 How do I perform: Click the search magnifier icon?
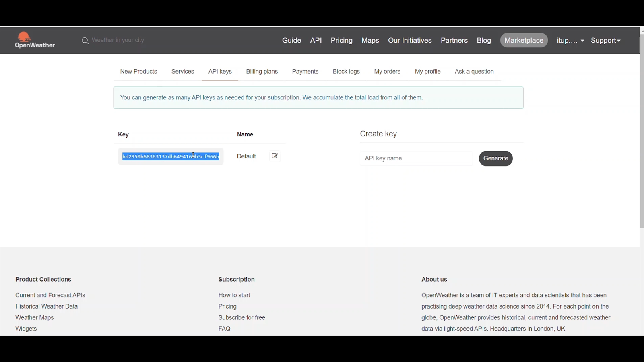(85, 41)
